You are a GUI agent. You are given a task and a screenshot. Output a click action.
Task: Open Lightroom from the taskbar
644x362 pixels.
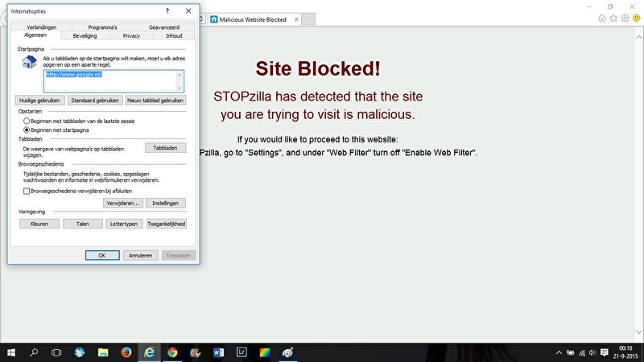(242, 352)
